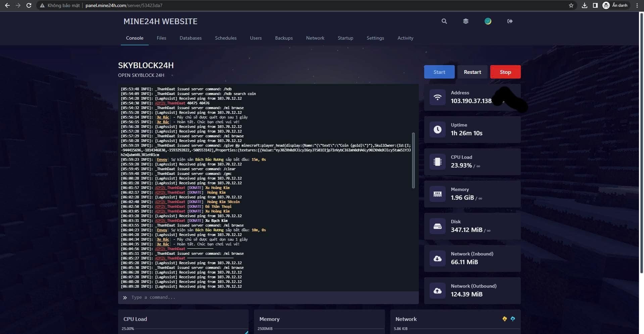Click the console line with /give @p command
The image size is (644, 334).
(266, 150)
